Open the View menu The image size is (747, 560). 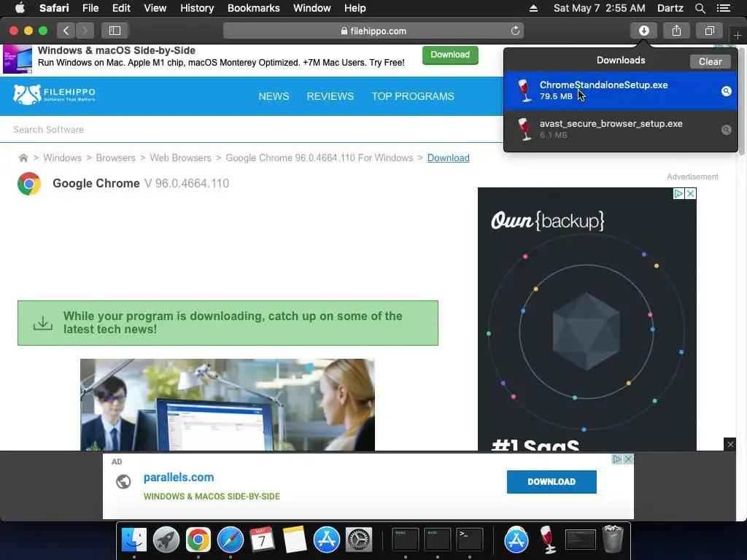(155, 8)
